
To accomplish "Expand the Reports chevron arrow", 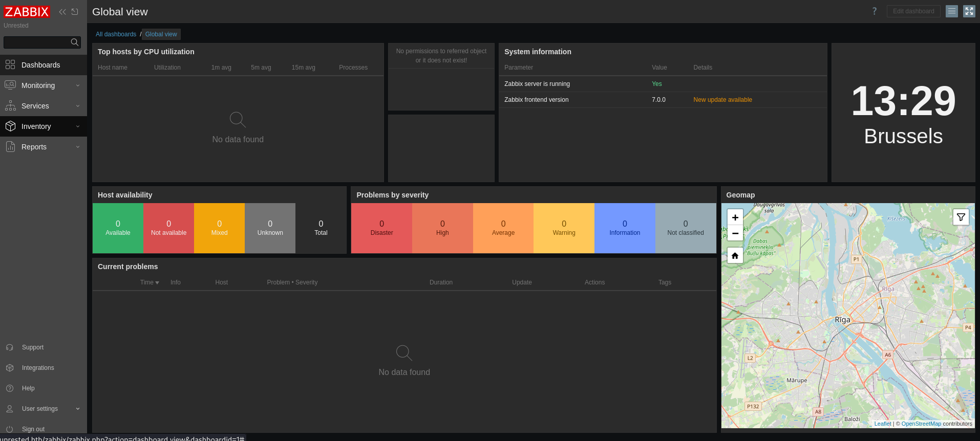I will coord(78,147).
